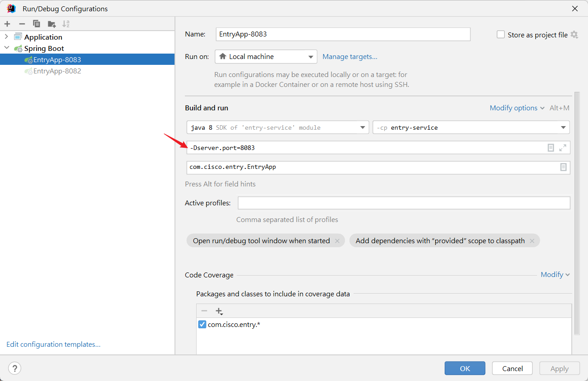Remove 'Add dependencies with provided scope' chip
The width and height of the screenshot is (588, 381).
coord(532,241)
